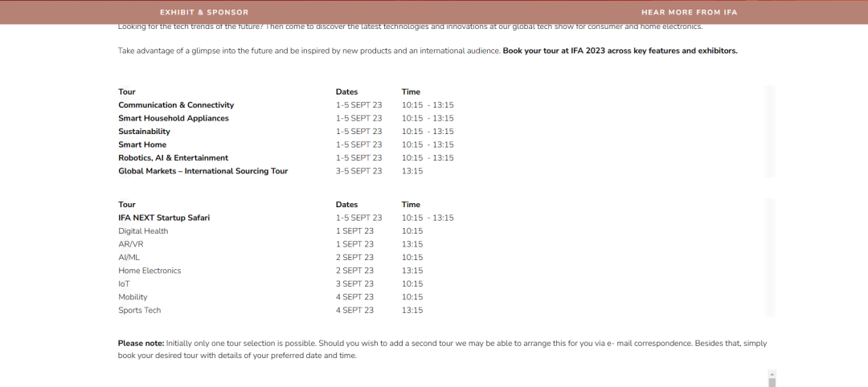Select the Smart Household Appliances tour
The height and width of the screenshot is (387, 868).
[x=174, y=118]
